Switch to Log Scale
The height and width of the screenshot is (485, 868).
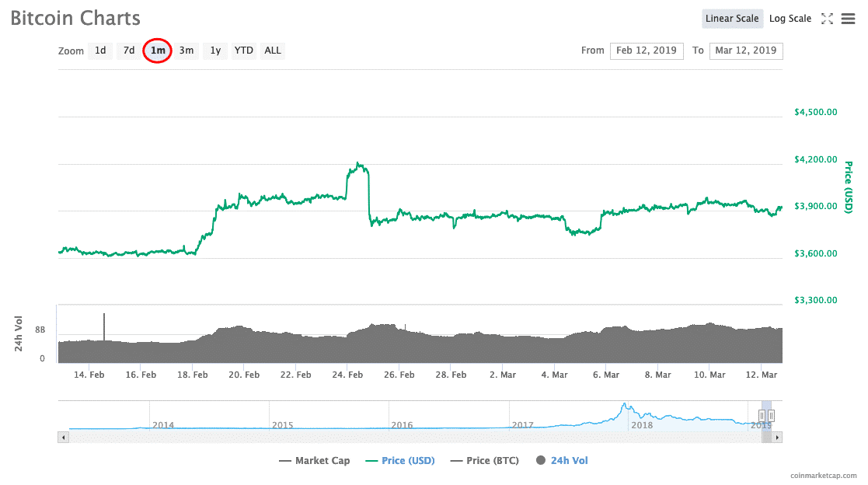(x=790, y=19)
